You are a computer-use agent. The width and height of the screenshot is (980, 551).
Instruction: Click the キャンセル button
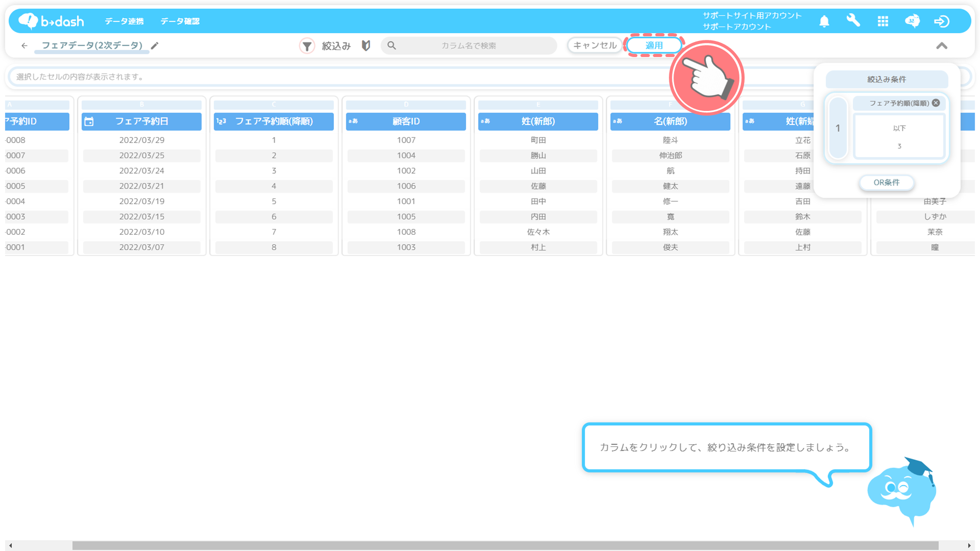pyautogui.click(x=595, y=46)
